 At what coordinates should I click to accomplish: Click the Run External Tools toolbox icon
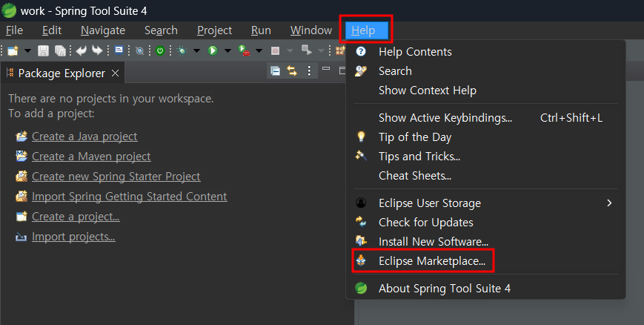pyautogui.click(x=245, y=50)
